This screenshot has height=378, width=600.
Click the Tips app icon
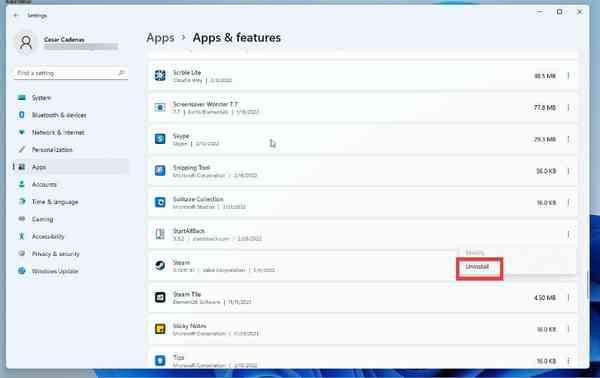click(x=160, y=360)
